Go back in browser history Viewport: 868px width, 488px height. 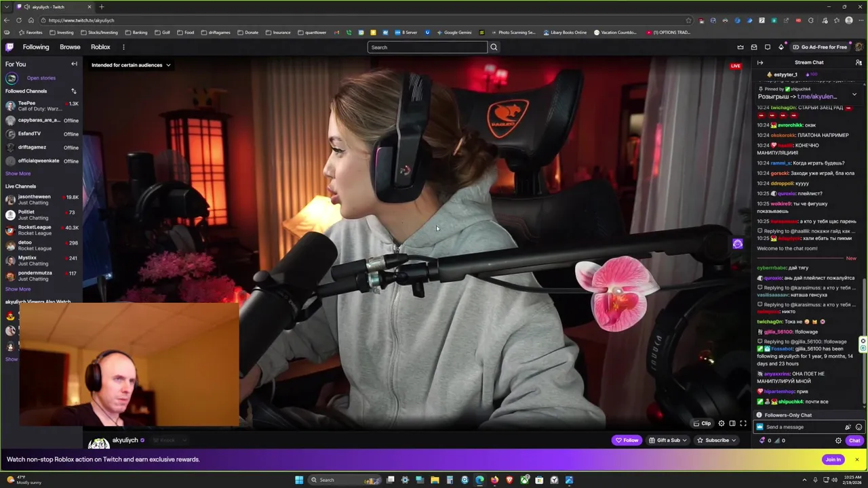tap(7, 20)
